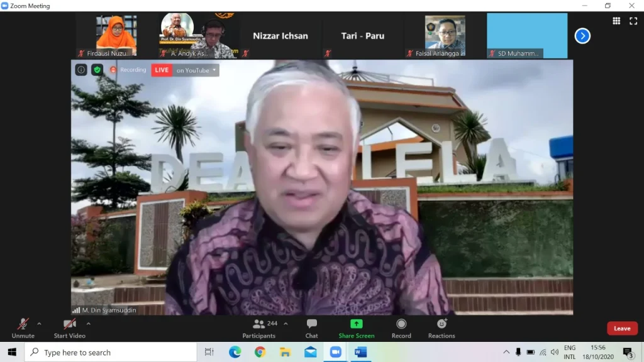Switch to gallery view grid icon
The height and width of the screenshot is (362, 644).
pyautogui.click(x=617, y=21)
